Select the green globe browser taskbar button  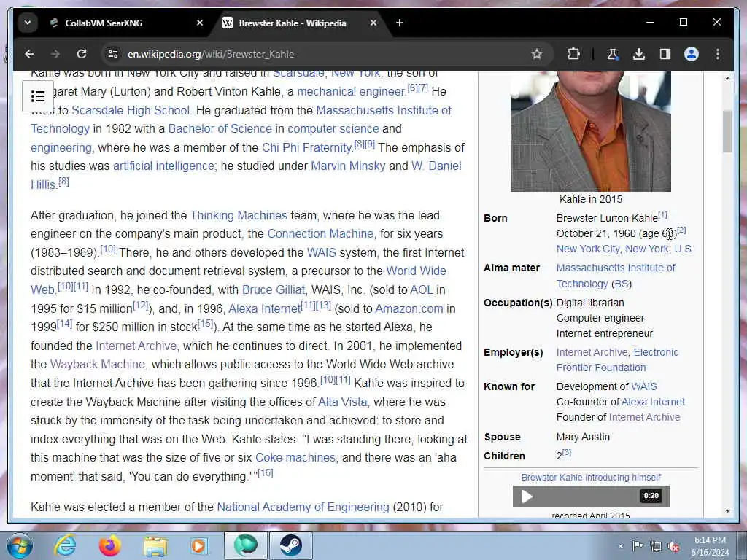click(x=246, y=545)
